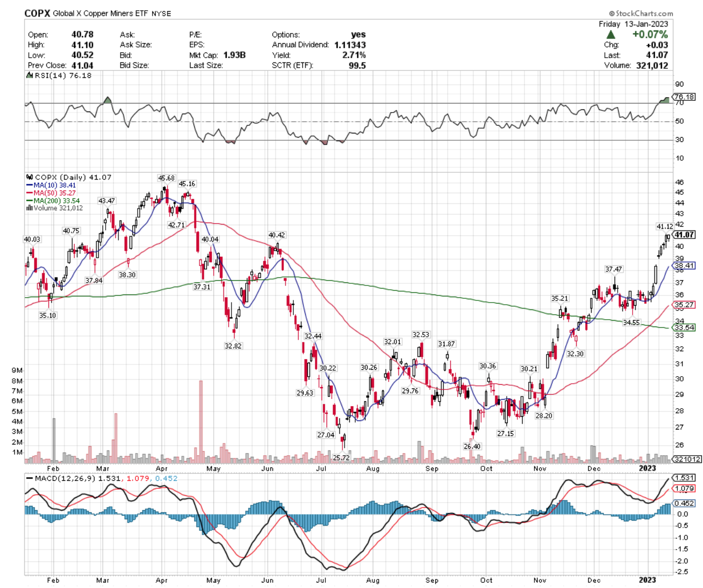Click the MA(200) axis tag 33.54

point(684,328)
